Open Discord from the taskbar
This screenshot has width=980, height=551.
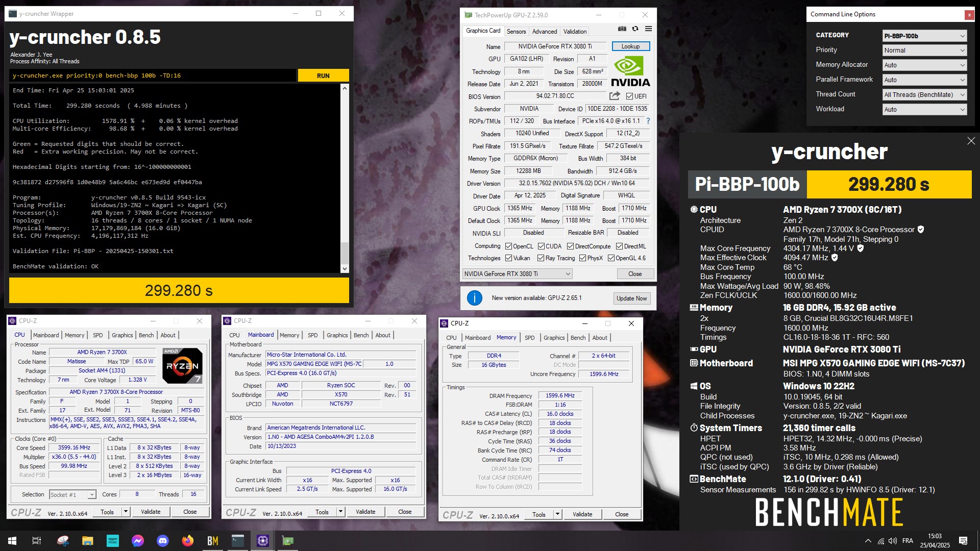(x=163, y=541)
